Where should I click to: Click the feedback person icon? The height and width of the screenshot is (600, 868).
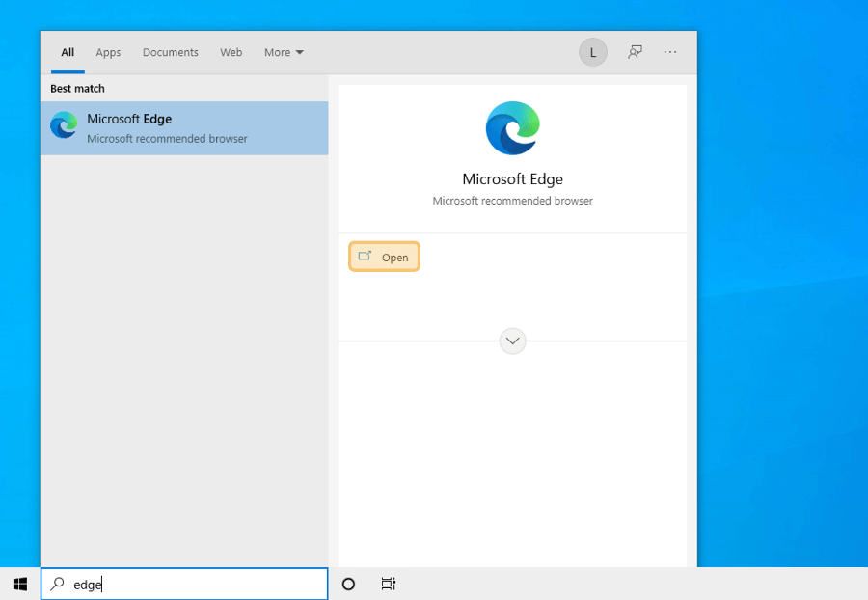point(635,53)
